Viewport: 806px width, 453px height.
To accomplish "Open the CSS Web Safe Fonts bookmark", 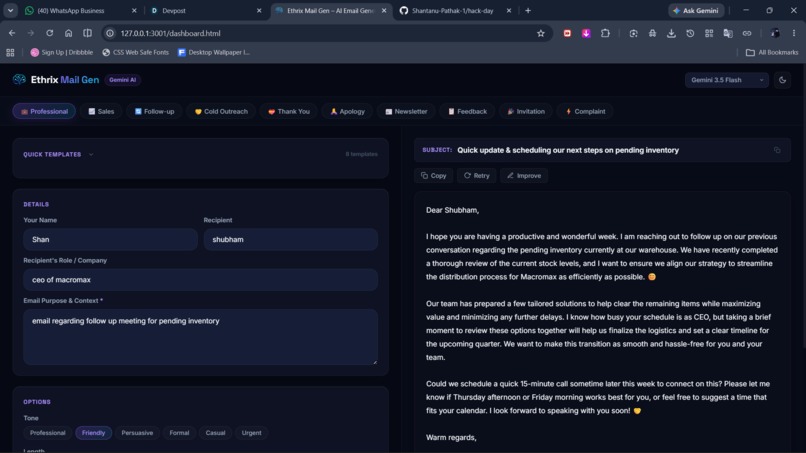I will [x=136, y=52].
